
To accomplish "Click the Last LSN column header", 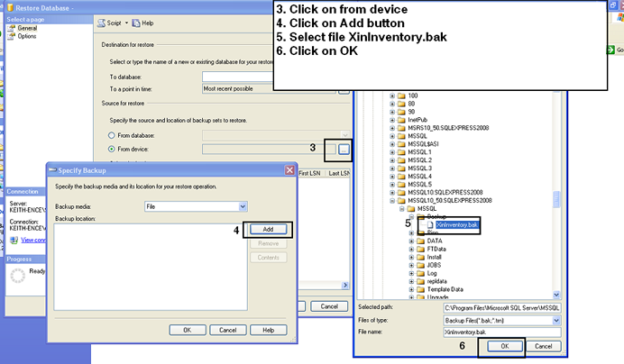I will pos(339,173).
